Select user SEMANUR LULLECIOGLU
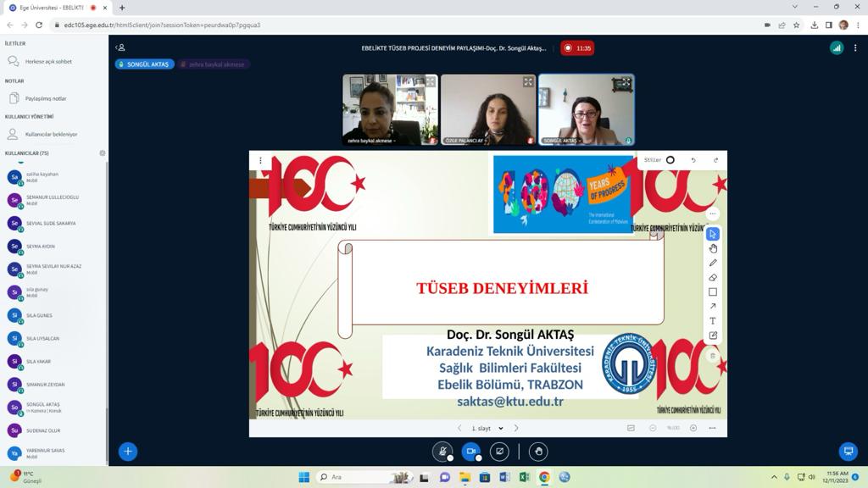The width and height of the screenshot is (868, 488). point(53,200)
